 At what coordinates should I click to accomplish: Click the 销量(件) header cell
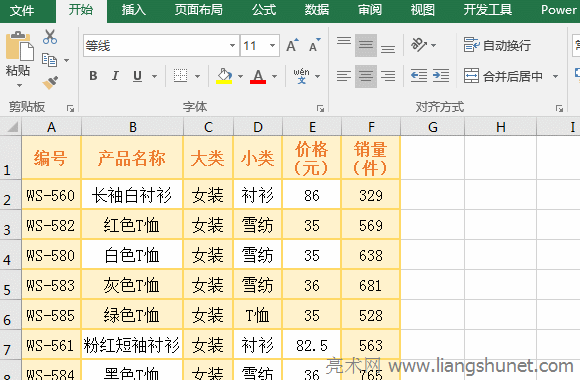point(371,158)
